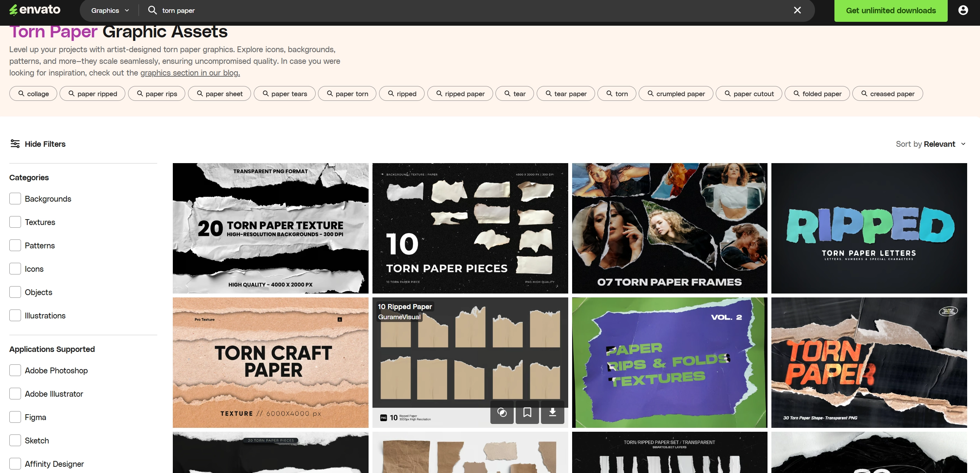The width and height of the screenshot is (980, 473).
Task: Click the Envato logo
Action: point(35,10)
